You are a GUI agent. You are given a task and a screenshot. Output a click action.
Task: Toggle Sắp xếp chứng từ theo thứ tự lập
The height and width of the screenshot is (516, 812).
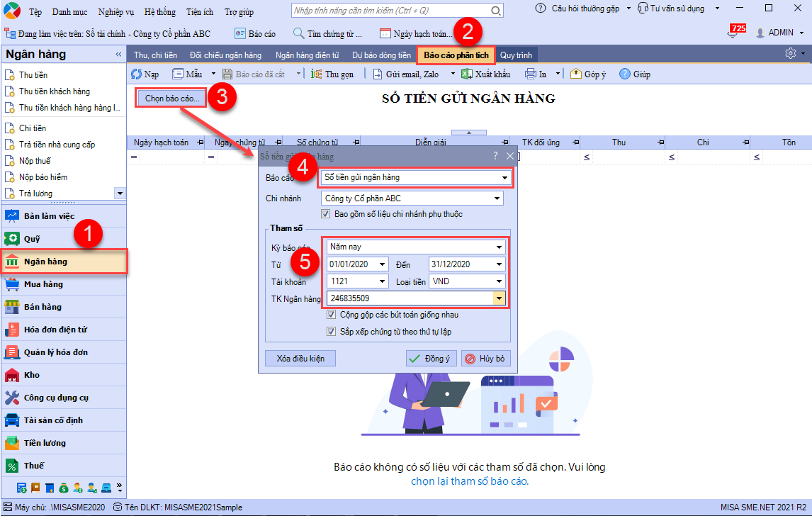pos(332,331)
